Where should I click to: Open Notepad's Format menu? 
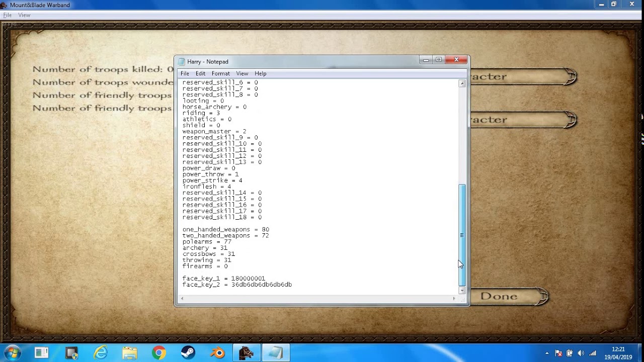tap(220, 73)
